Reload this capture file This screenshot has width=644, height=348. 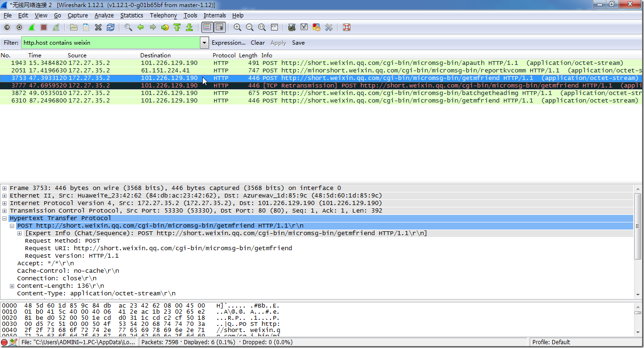point(111,27)
